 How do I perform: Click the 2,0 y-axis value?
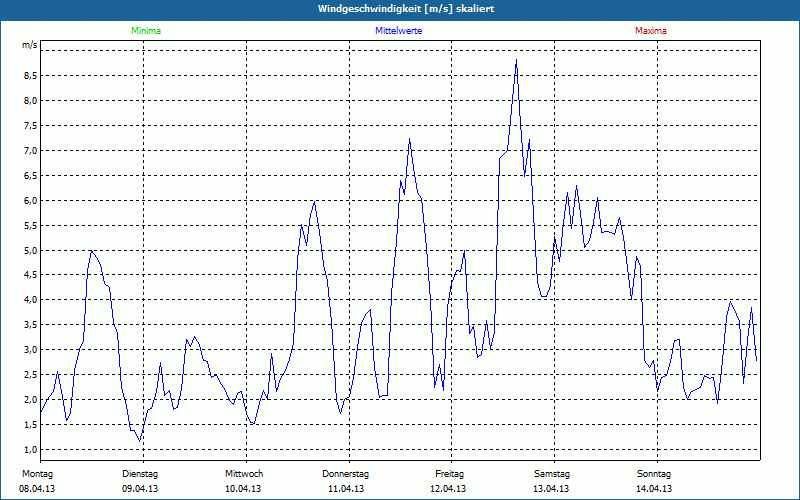[30, 399]
